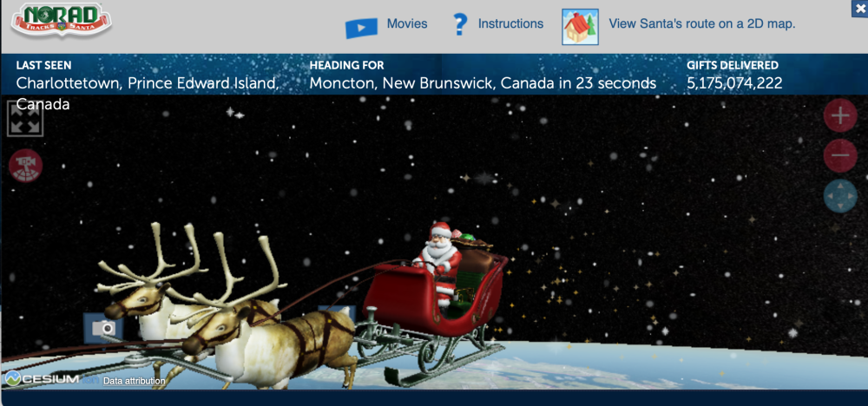This screenshot has width=868, height=406.
Task: Click the house 2D map icon
Action: 580,27
